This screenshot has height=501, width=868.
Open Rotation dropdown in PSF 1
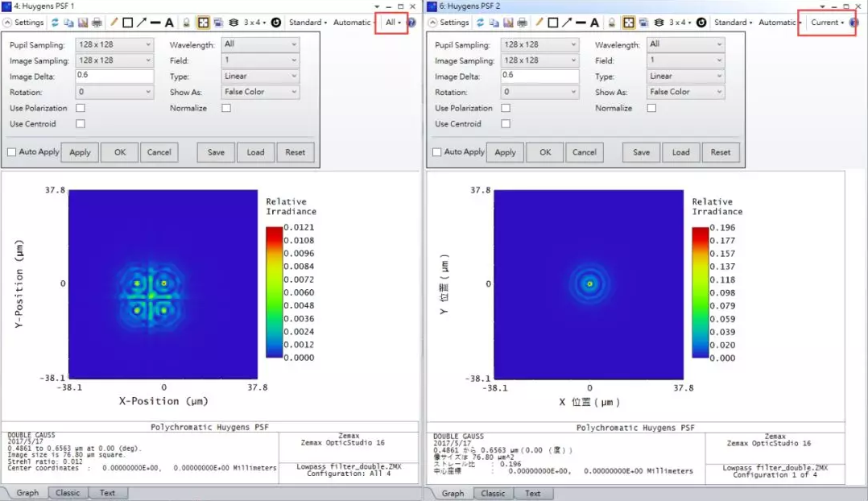(114, 92)
